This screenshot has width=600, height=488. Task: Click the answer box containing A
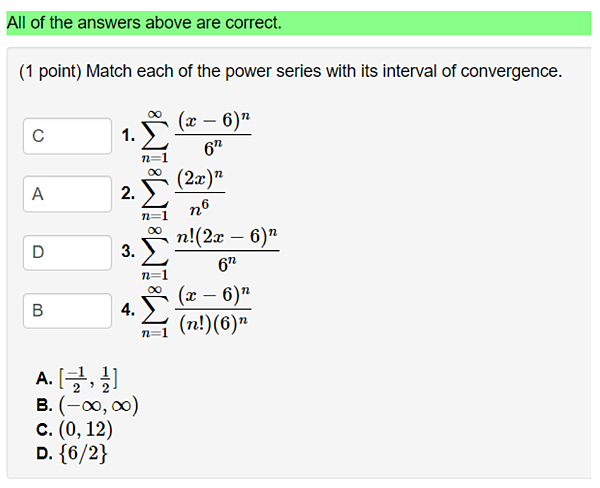pyautogui.click(x=67, y=194)
